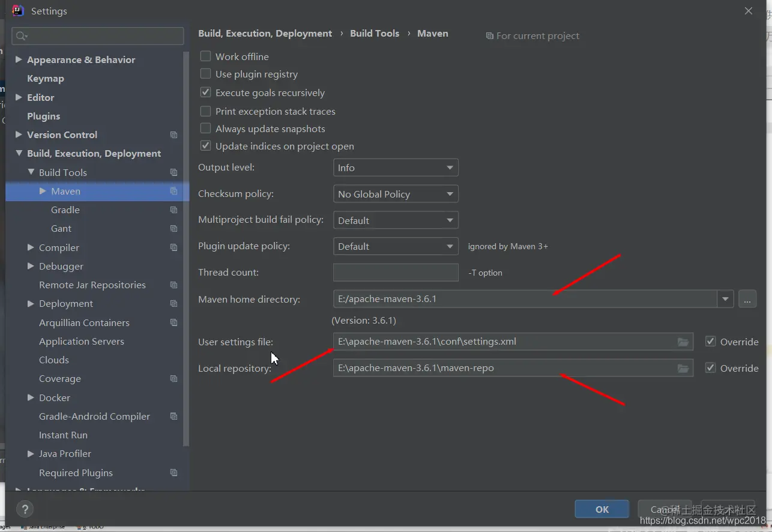Select Gant under Build Tools

(61, 229)
